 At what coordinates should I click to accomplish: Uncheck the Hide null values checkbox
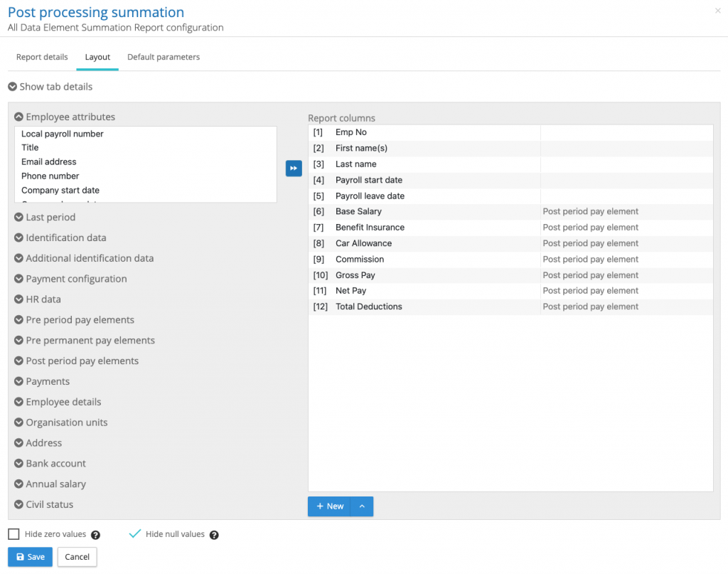click(x=135, y=534)
